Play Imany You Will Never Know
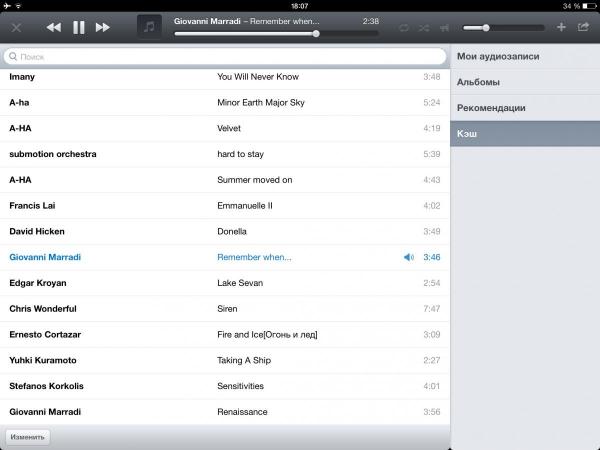 coord(225,77)
